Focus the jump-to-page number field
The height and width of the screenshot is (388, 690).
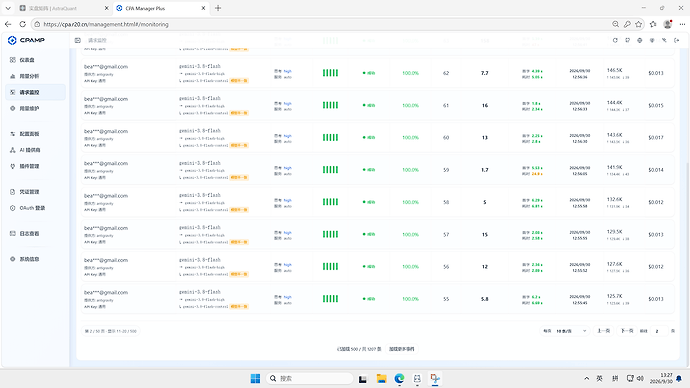[x=659, y=331]
